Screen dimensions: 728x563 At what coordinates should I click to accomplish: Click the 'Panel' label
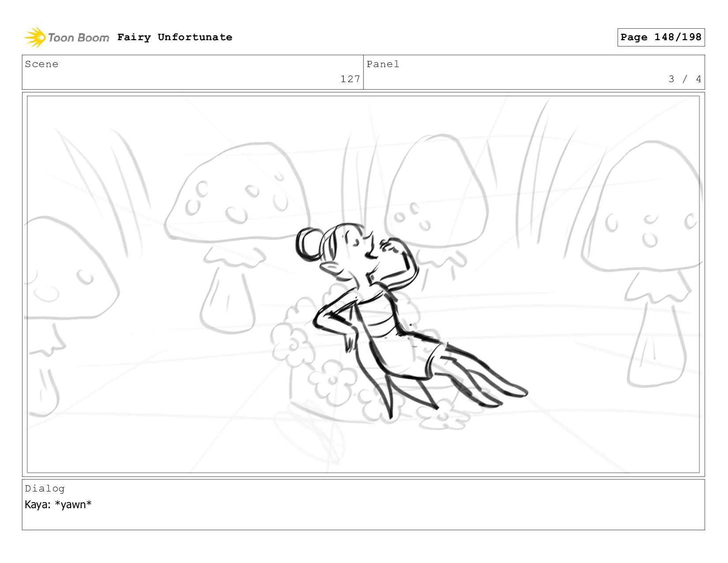pyautogui.click(x=383, y=64)
